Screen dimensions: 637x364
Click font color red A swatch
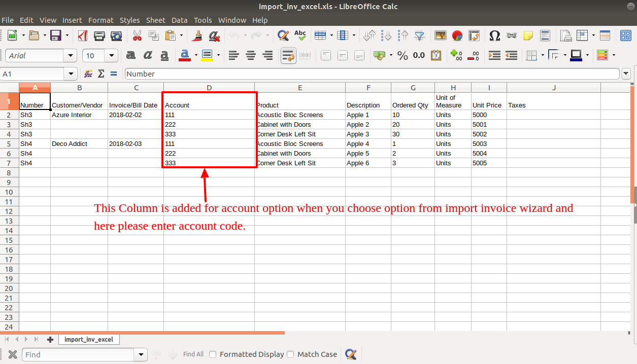coord(185,55)
